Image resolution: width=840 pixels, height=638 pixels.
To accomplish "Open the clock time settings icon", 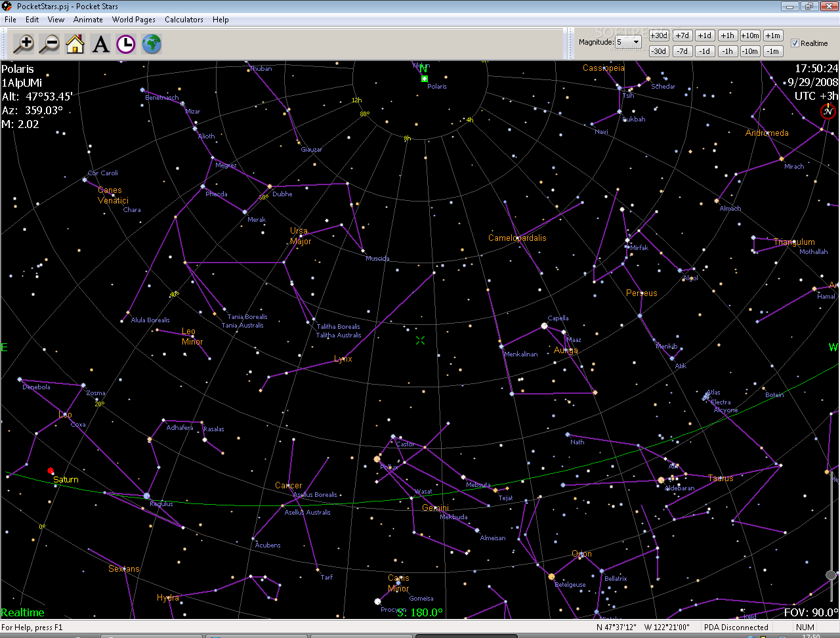I will [x=126, y=44].
